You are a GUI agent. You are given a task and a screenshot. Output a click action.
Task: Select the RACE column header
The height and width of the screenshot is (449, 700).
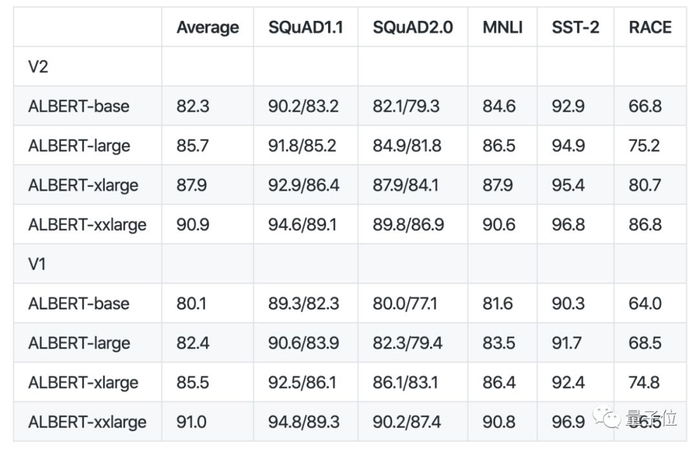point(650,27)
